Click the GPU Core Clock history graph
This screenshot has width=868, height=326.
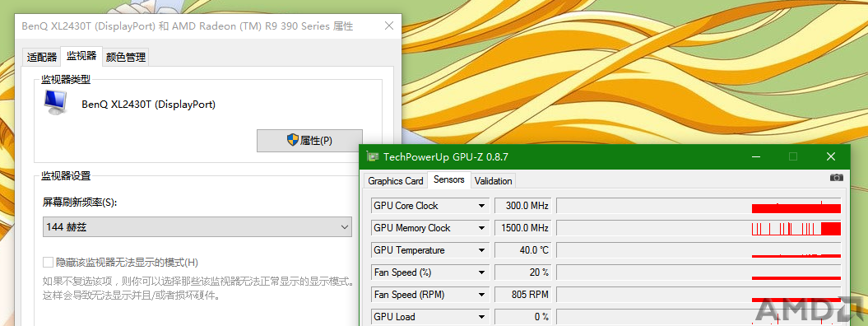(699, 206)
